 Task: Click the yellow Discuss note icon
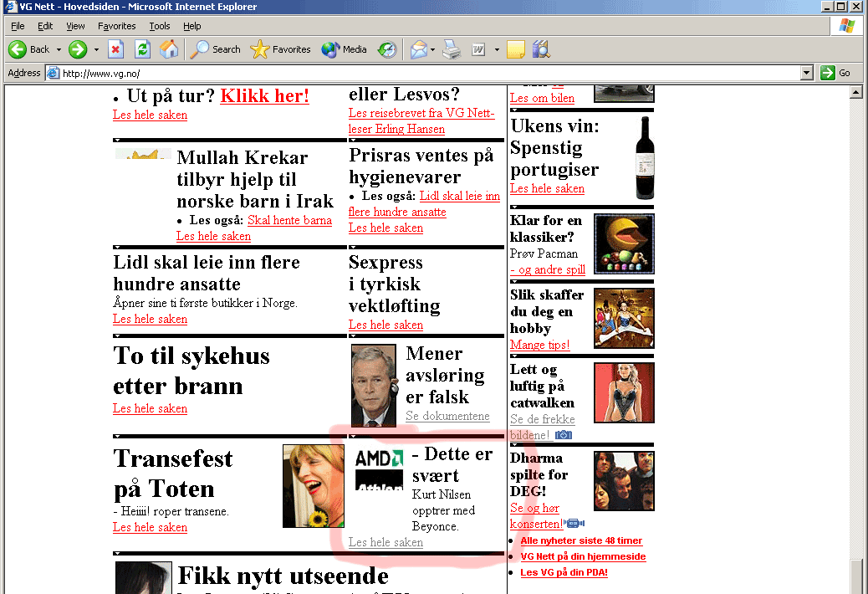515,49
